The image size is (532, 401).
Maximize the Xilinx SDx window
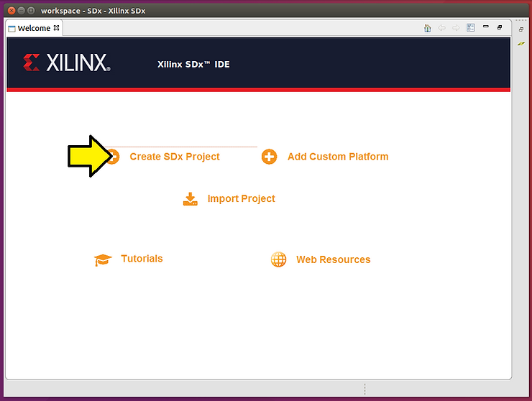(x=31, y=11)
